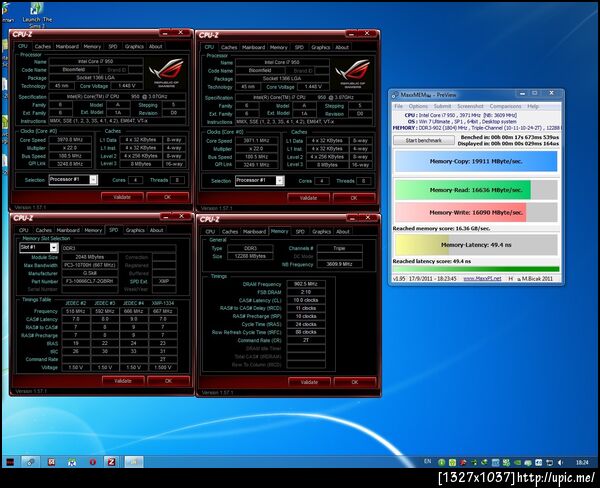This screenshot has width=600, height=488.
Task: Click the red Z icon on the taskbar
Action: pyautogui.click(x=111, y=462)
